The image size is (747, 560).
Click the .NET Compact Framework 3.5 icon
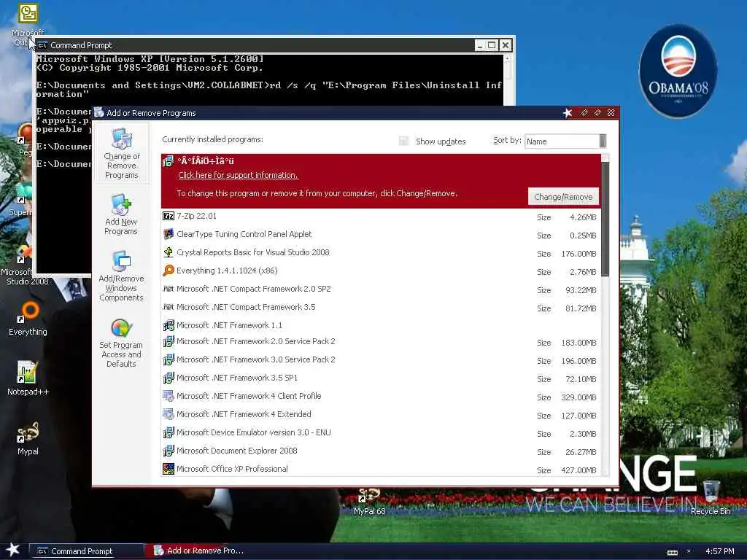click(169, 307)
